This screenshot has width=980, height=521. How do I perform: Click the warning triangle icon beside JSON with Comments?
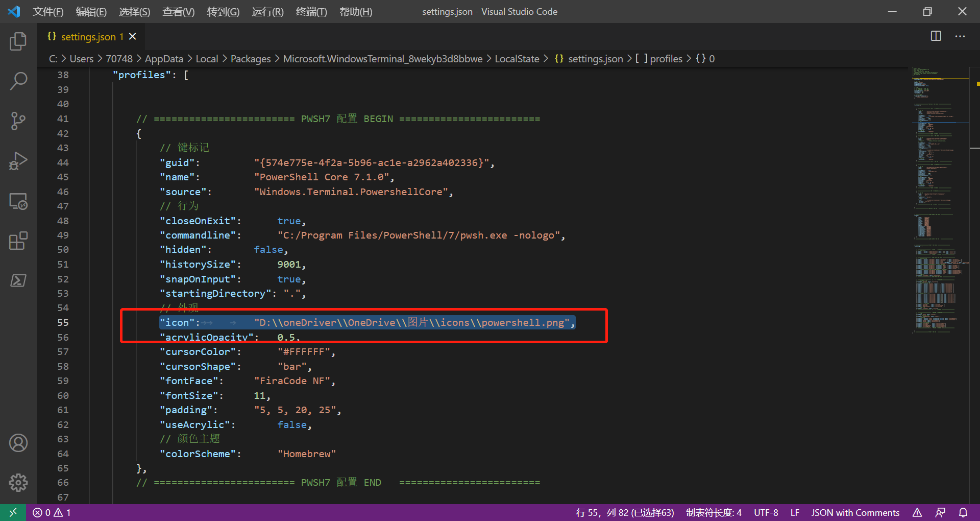click(917, 512)
